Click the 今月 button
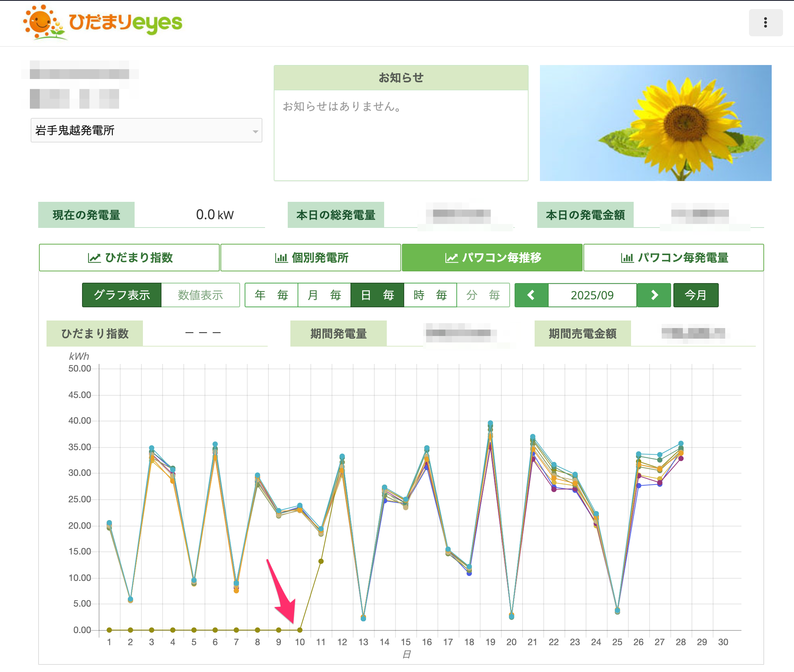Screen dimensions: 794x672 click(696, 295)
